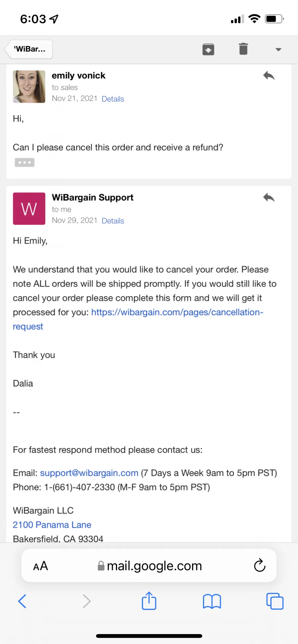Viewport: 298px width, 644px height.
Task: Reply to emily vonick's message
Action: pos(269,76)
